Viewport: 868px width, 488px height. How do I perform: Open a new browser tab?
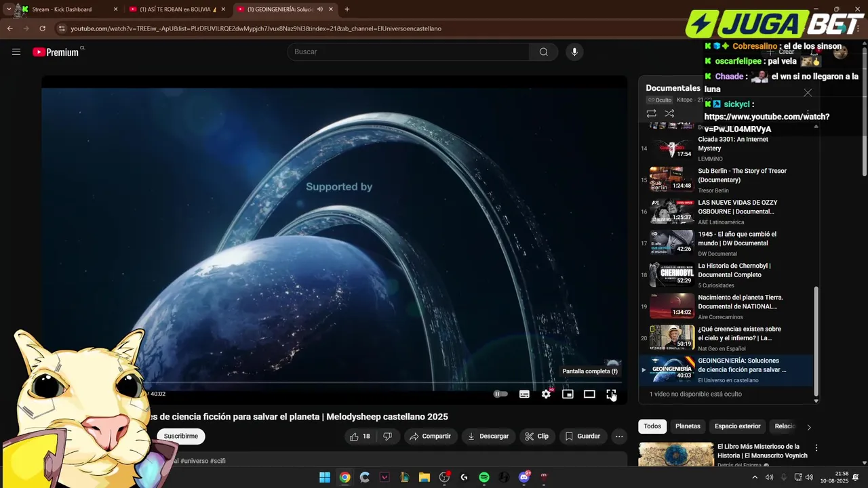point(347,9)
